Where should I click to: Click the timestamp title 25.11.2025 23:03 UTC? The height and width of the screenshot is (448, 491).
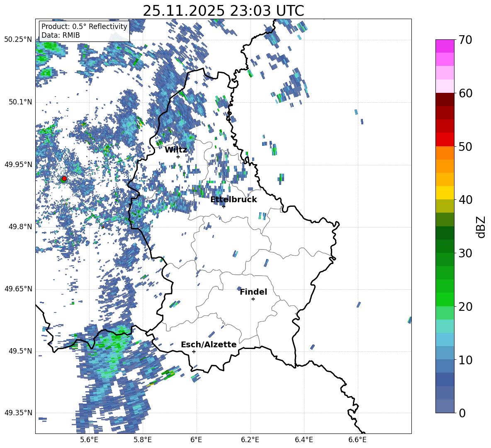pos(223,11)
